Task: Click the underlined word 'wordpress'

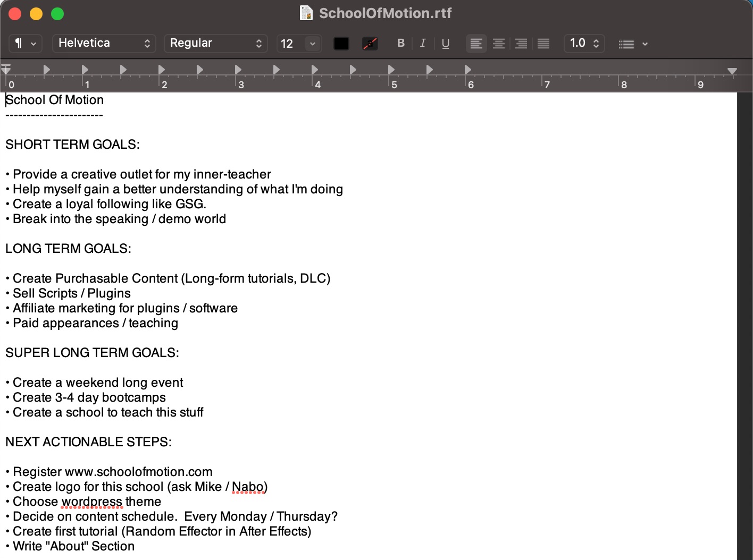Action: [91, 502]
